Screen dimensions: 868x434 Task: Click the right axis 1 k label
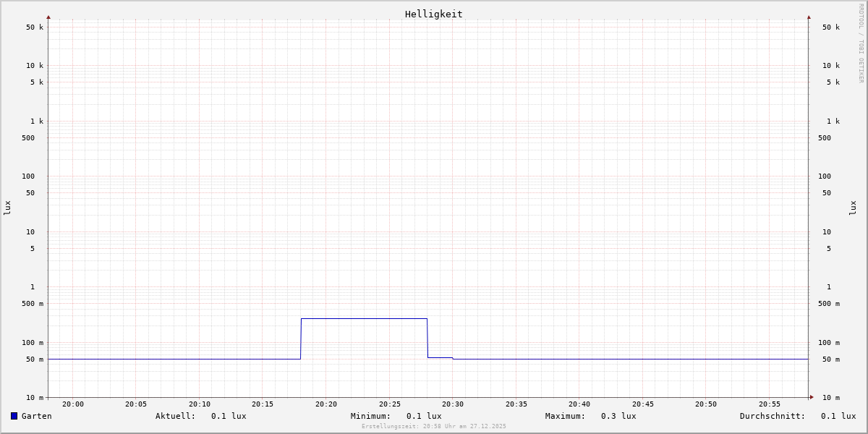[x=833, y=122]
